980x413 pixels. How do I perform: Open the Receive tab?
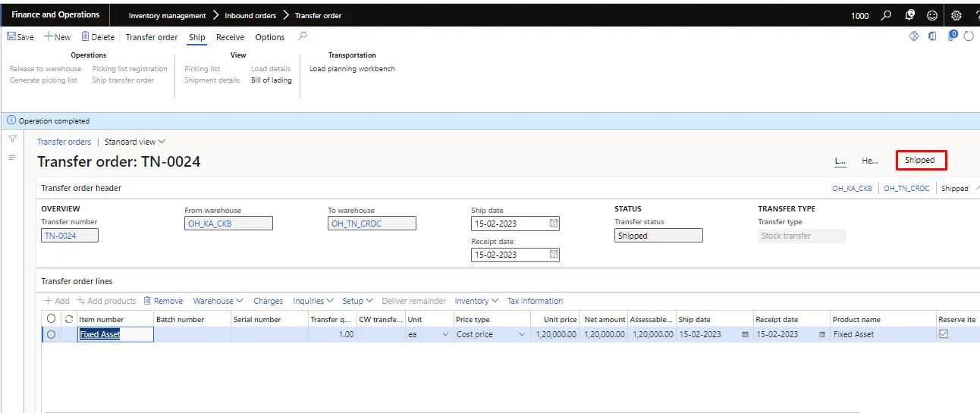230,37
